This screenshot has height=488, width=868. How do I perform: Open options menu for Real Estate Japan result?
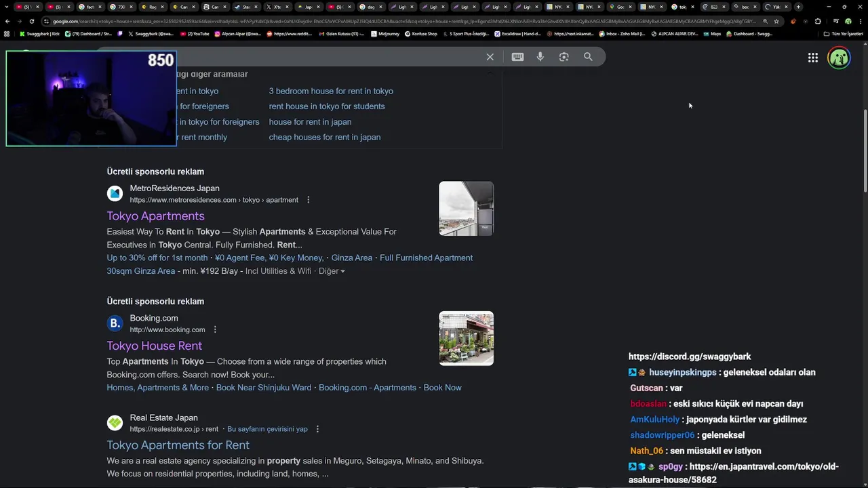pyautogui.click(x=317, y=429)
